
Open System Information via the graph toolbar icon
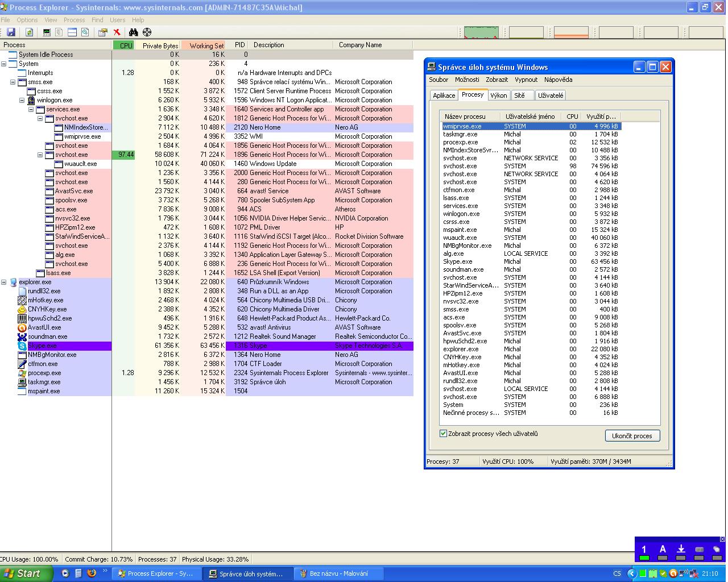coord(47,32)
